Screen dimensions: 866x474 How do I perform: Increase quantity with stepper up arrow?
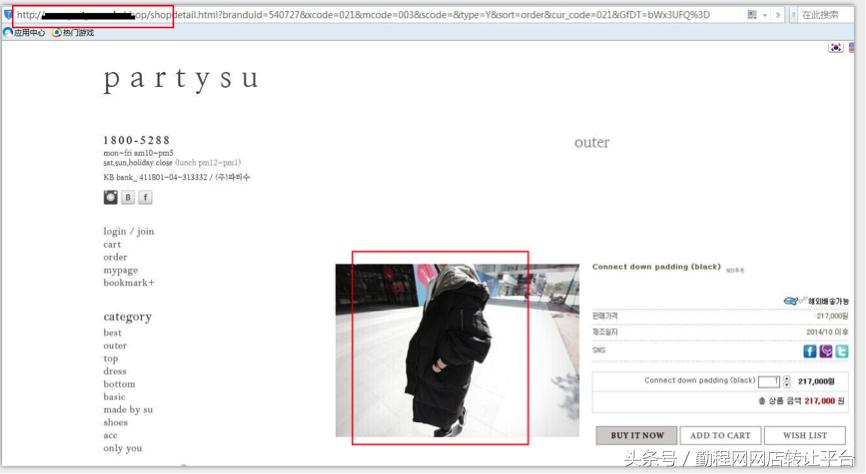pyautogui.click(x=787, y=378)
